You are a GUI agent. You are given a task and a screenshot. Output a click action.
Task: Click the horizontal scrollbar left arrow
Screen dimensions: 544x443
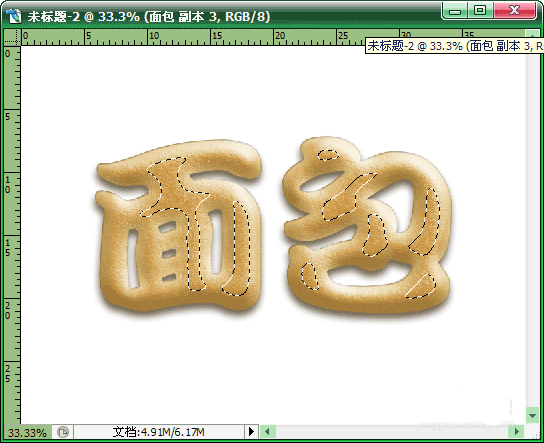[267, 432]
